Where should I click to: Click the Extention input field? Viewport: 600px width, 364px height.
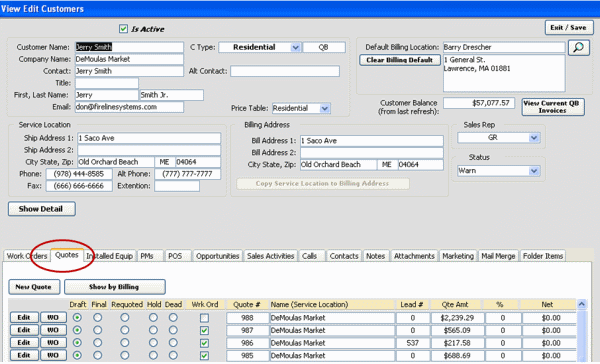tap(177, 186)
